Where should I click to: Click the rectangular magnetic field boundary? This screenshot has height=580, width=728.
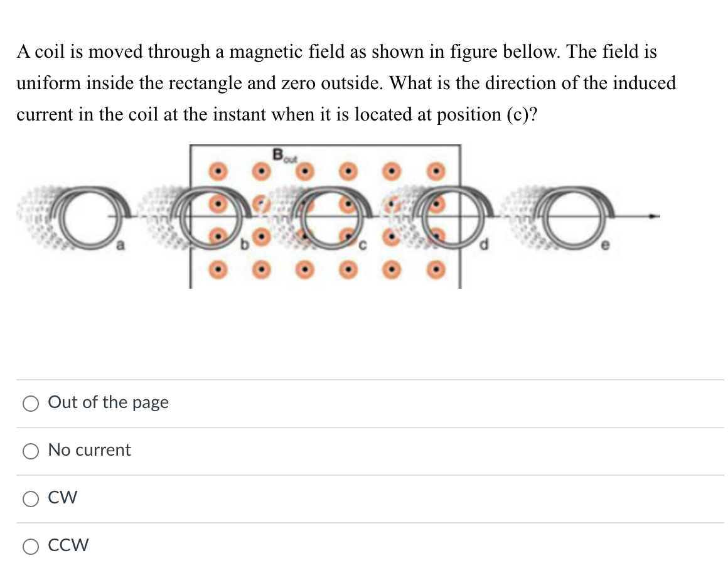326,145
